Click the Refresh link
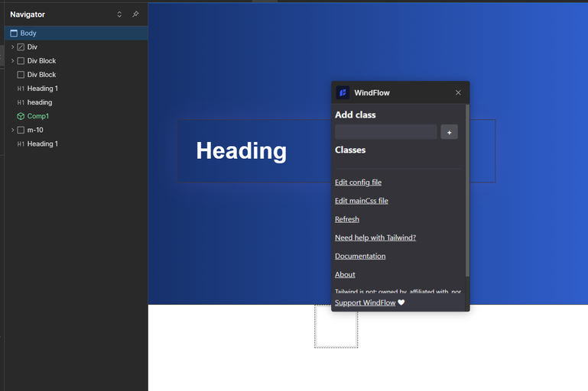588x391 pixels. (347, 219)
